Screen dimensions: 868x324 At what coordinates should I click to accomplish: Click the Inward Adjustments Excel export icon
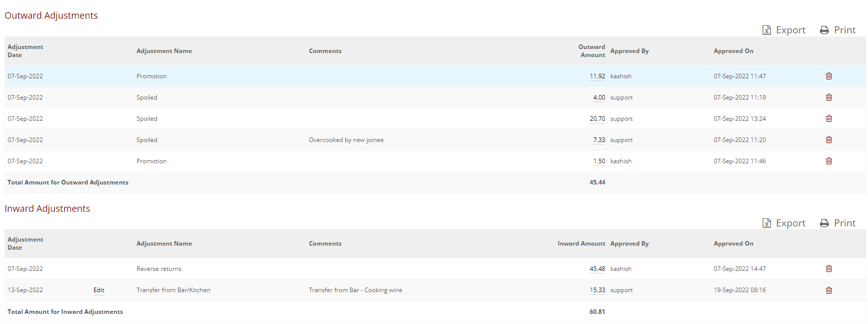767,223
